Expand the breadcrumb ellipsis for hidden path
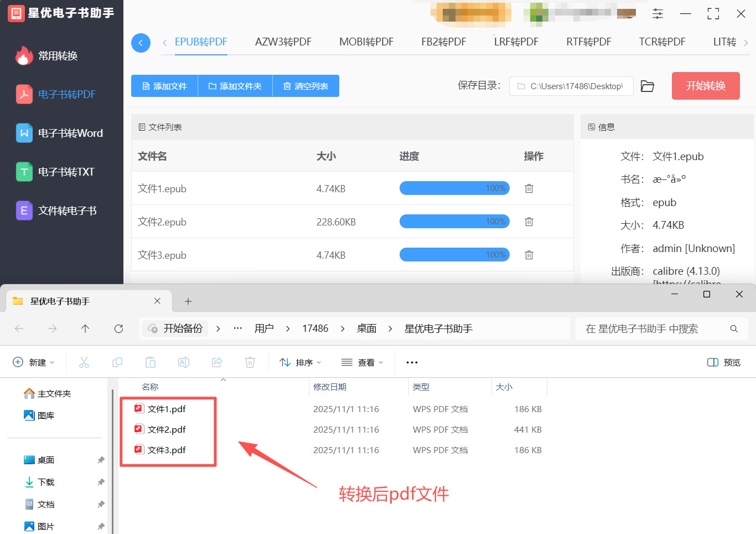Image resolution: width=756 pixels, height=534 pixels. tap(238, 328)
